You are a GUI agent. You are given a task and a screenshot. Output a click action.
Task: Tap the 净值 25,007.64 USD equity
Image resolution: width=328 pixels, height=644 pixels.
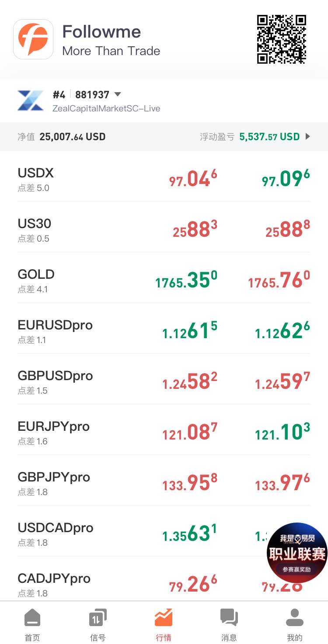click(x=62, y=136)
